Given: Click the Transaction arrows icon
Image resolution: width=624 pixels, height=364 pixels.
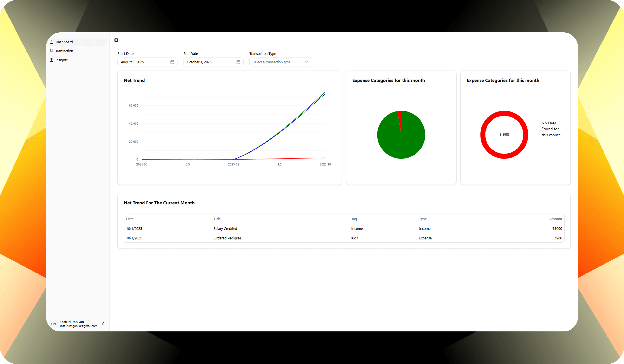Looking at the screenshot, I should (x=52, y=51).
